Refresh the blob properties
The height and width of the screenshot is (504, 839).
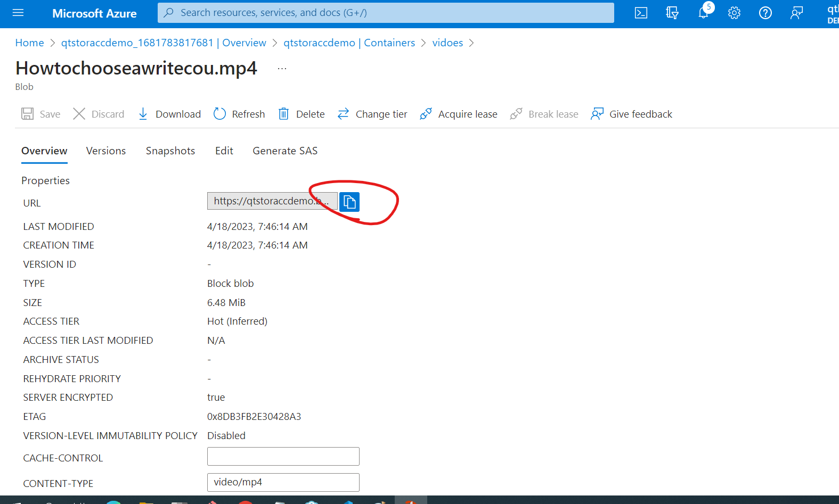239,114
